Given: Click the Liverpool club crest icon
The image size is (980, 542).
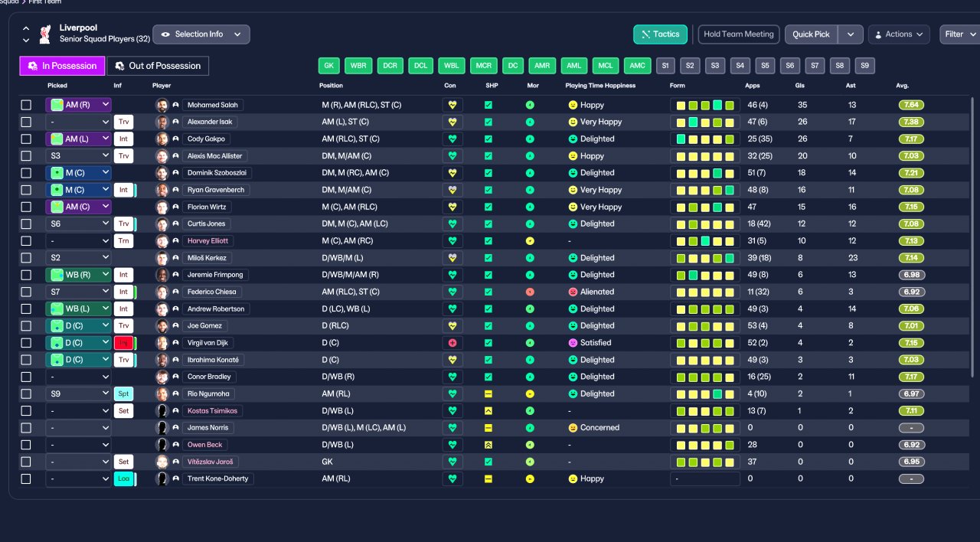Looking at the screenshot, I should [x=45, y=33].
